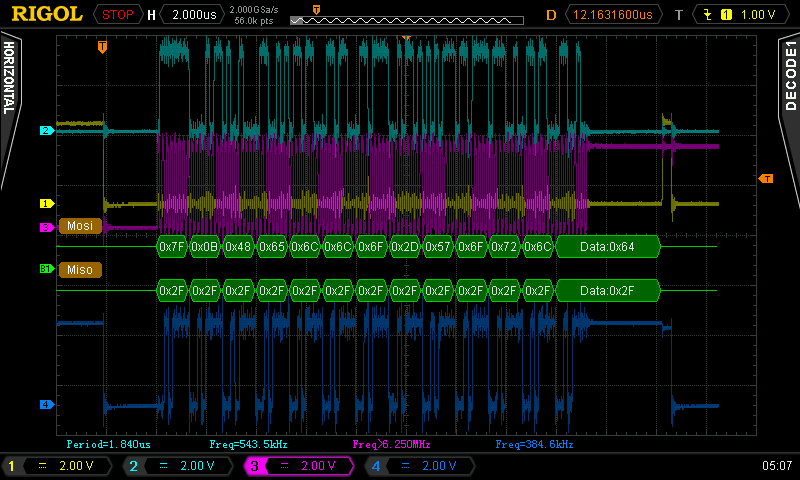Click Mosi decoded byte 0x57
The image size is (800, 480).
click(x=438, y=247)
